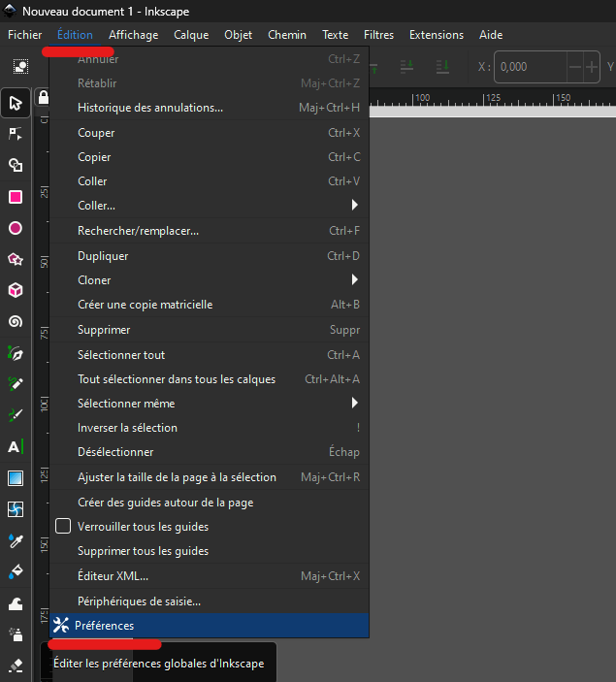Select the Paint bucket tool
The image size is (616, 682).
point(16,571)
